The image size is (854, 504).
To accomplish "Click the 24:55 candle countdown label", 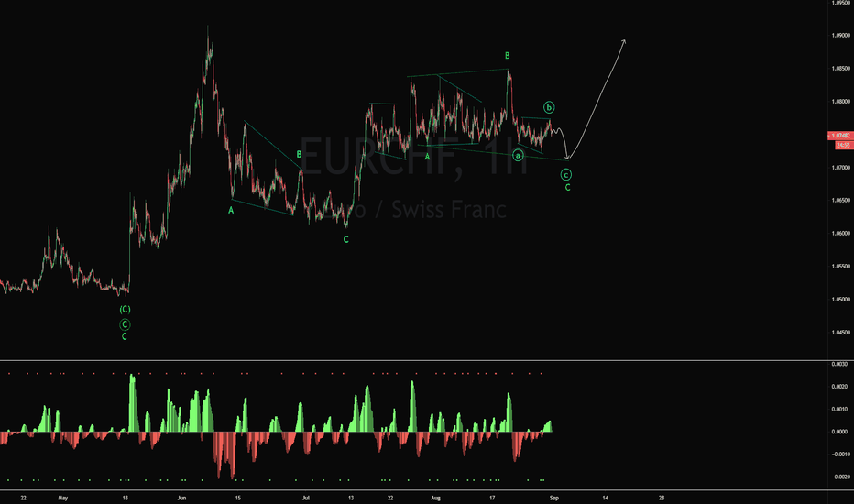I will click(844, 145).
